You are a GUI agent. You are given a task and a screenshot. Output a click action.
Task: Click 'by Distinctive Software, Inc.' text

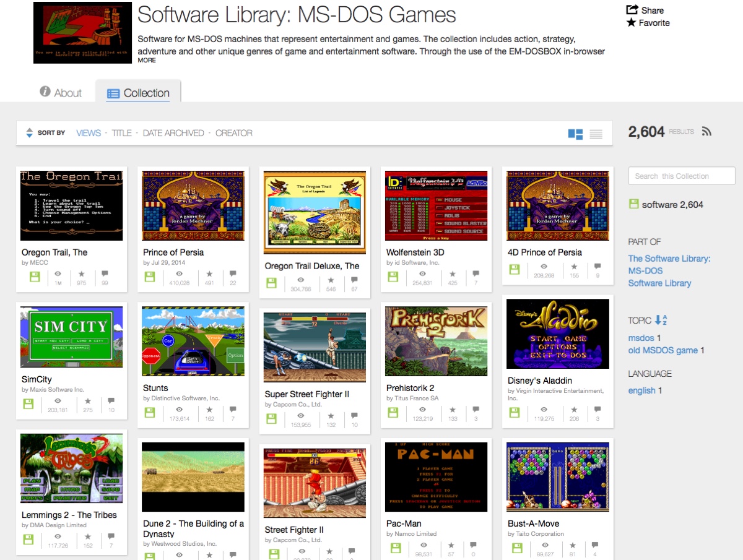[x=181, y=398]
